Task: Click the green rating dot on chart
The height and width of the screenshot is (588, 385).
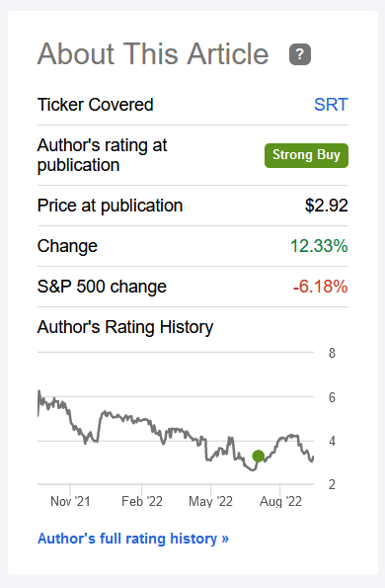Action: click(x=258, y=456)
